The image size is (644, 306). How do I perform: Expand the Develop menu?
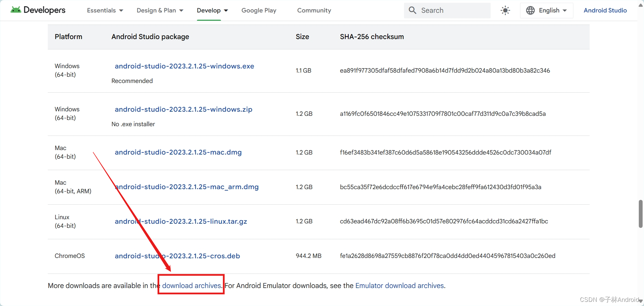(212, 10)
